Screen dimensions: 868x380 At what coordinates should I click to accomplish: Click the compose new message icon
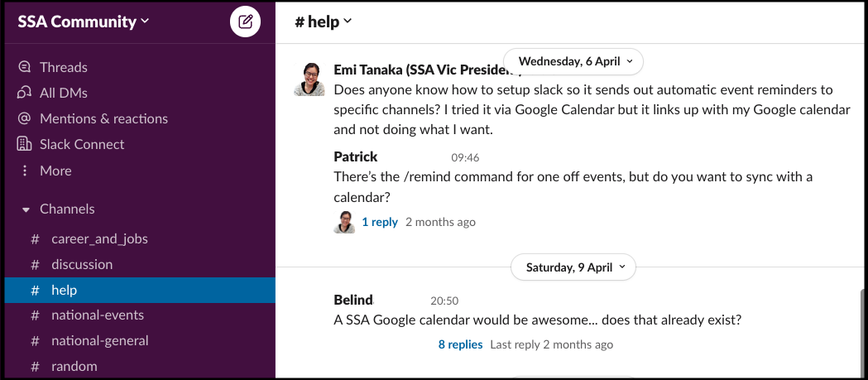pyautogui.click(x=245, y=22)
